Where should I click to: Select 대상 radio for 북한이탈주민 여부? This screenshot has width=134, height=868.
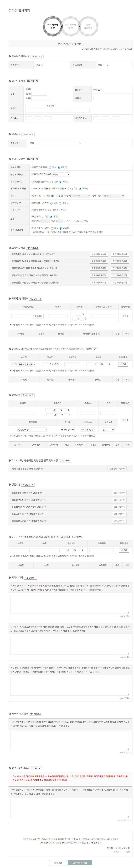pos(52,203)
